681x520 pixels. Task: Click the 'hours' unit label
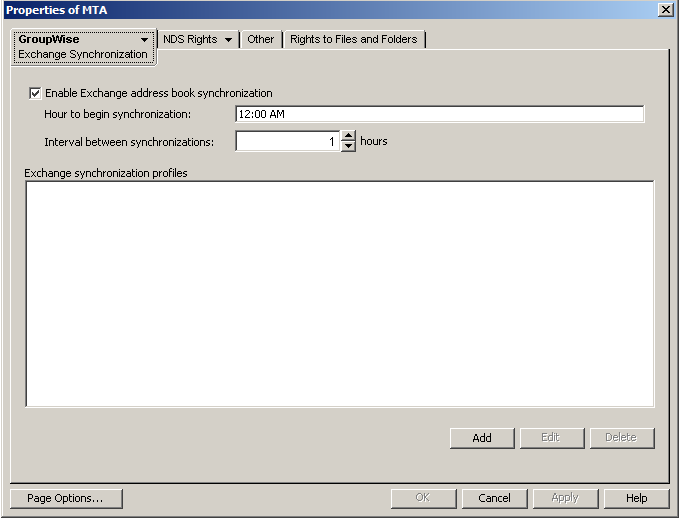[x=374, y=141]
